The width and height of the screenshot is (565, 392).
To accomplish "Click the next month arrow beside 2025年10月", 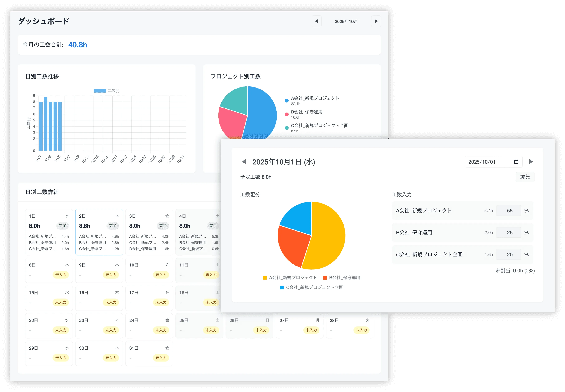I will [376, 21].
